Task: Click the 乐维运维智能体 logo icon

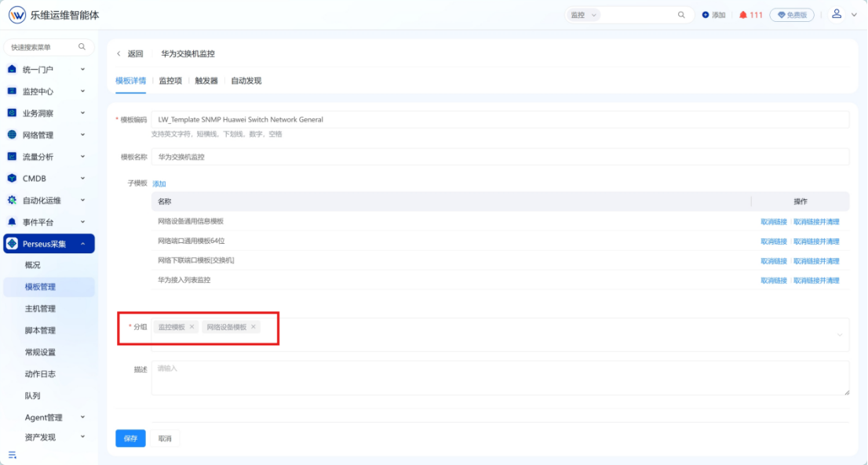Action: (x=17, y=15)
